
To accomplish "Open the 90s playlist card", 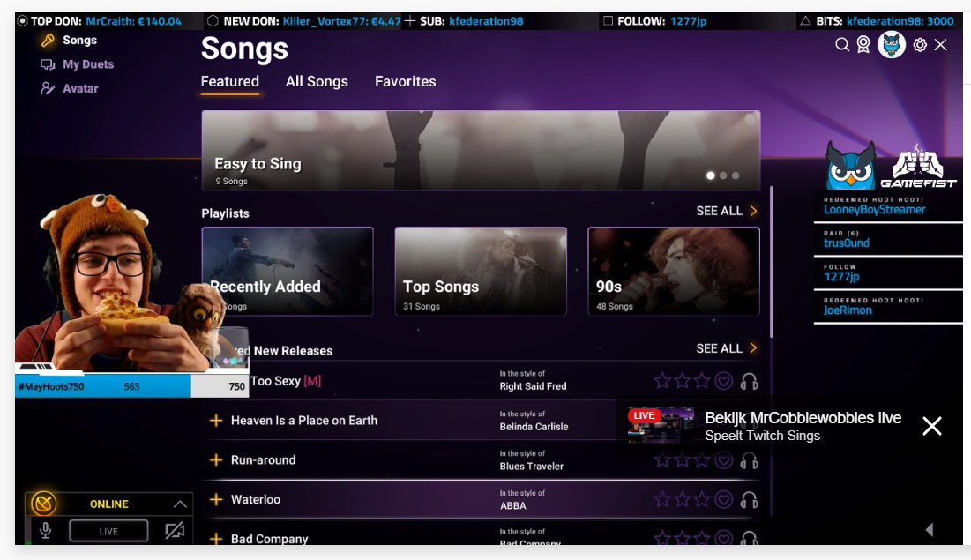I will click(x=674, y=272).
